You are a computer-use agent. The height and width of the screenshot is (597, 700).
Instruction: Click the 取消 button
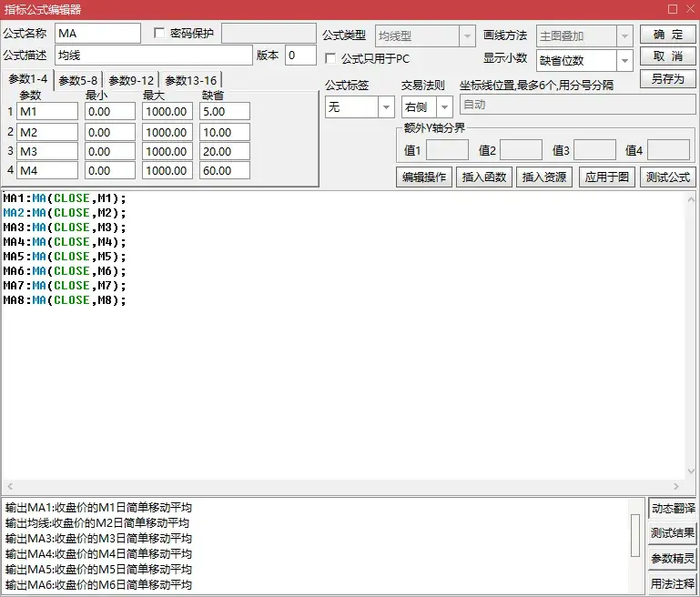click(668, 56)
